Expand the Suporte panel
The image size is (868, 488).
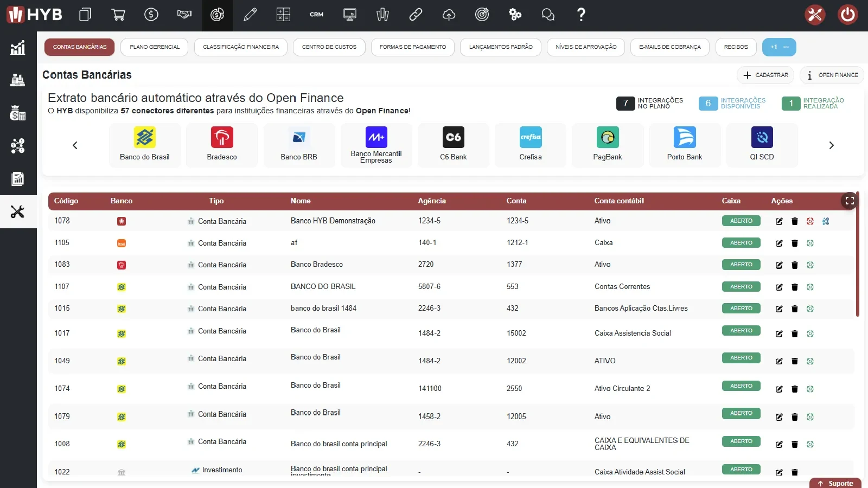pyautogui.click(x=835, y=483)
